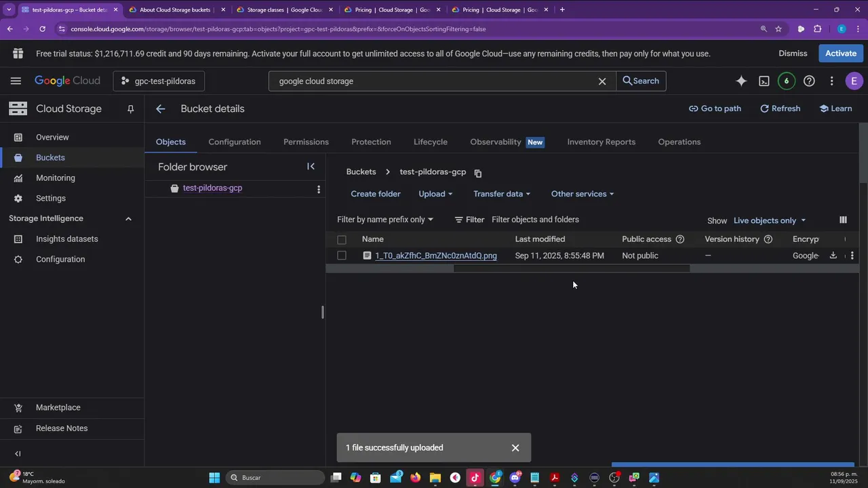The image size is (868, 488).
Task: Open the Windows Start menu
Action: pyautogui.click(x=214, y=477)
